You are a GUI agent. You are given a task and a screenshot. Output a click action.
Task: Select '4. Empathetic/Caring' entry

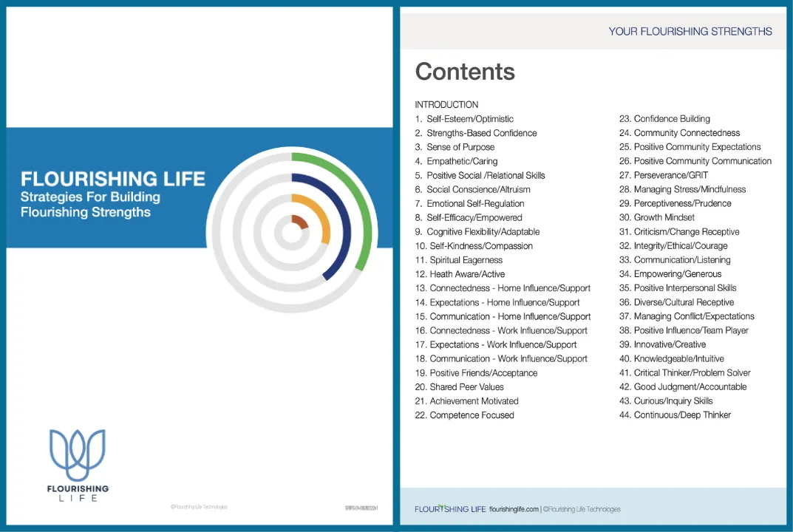pyautogui.click(x=456, y=161)
